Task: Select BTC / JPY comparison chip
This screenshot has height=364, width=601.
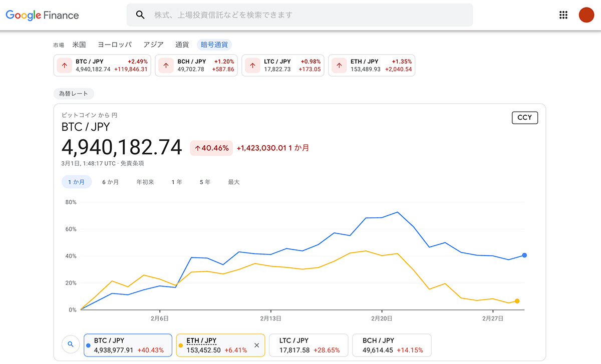Action: coord(128,345)
